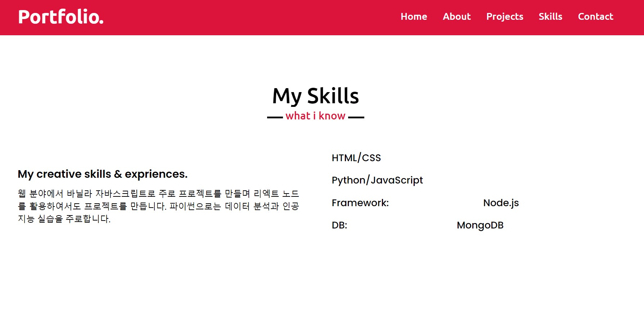Click the 'Framework:' label

coord(360,203)
